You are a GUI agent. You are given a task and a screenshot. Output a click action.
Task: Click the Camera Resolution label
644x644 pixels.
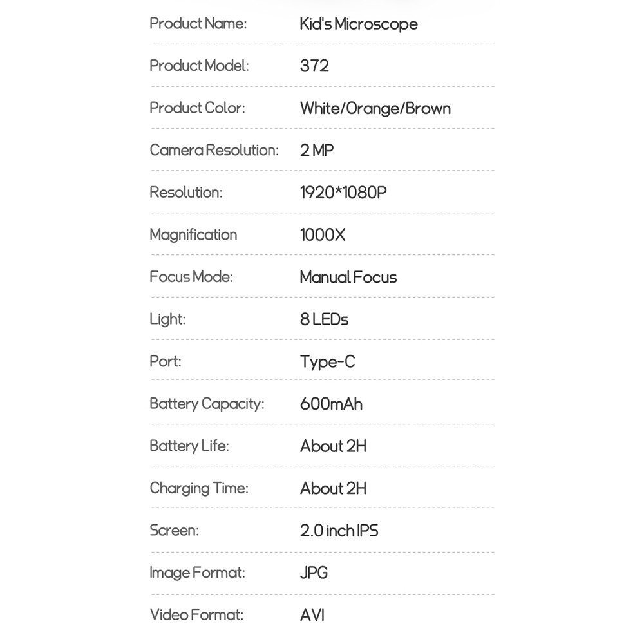(x=214, y=150)
